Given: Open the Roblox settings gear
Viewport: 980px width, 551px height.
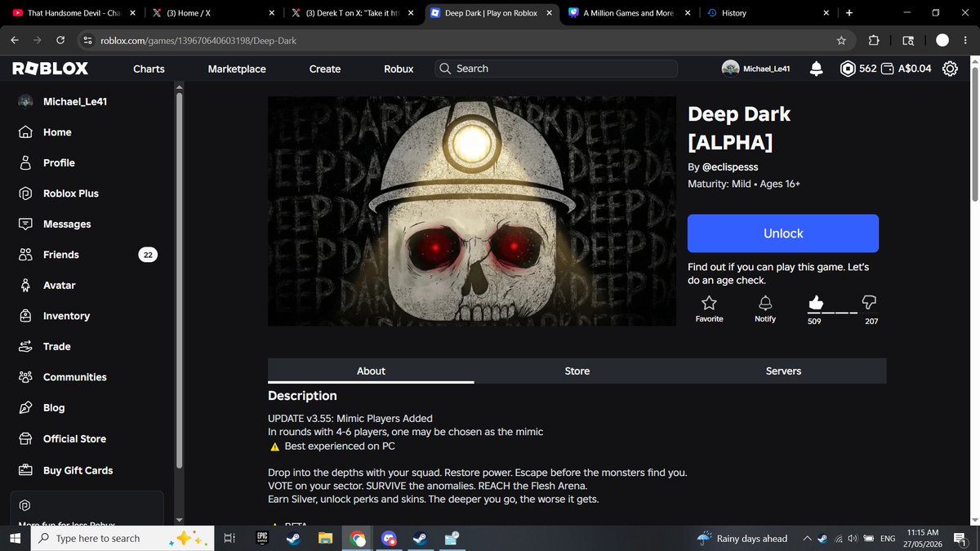Looking at the screenshot, I should [950, 69].
